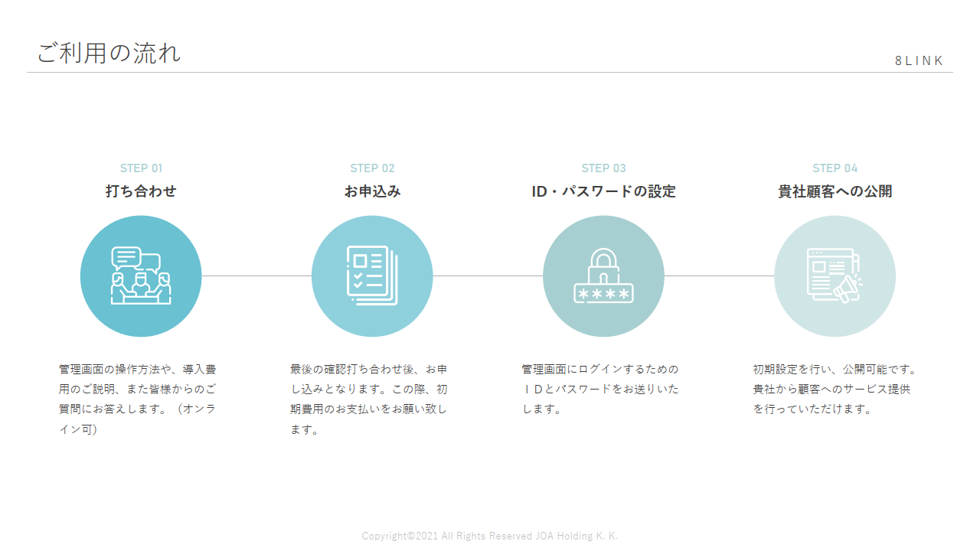Click the 'ID・パスワードの設定' heading
This screenshot has height=551, width=980.
point(603,191)
